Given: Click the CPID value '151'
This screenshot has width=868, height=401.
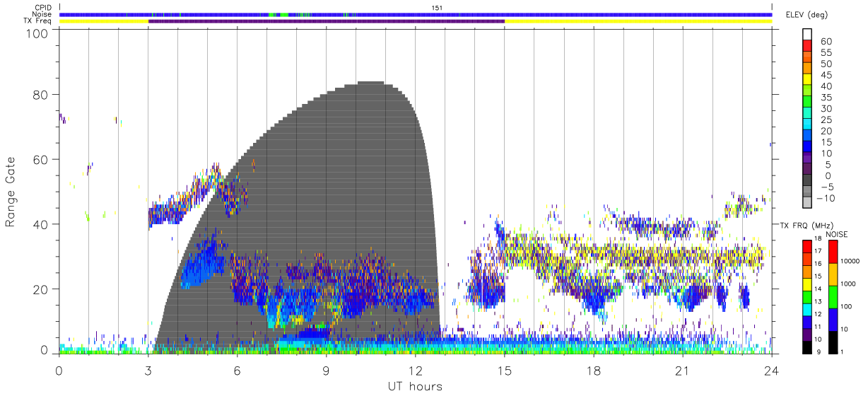Looking at the screenshot, I should tap(437, 8).
